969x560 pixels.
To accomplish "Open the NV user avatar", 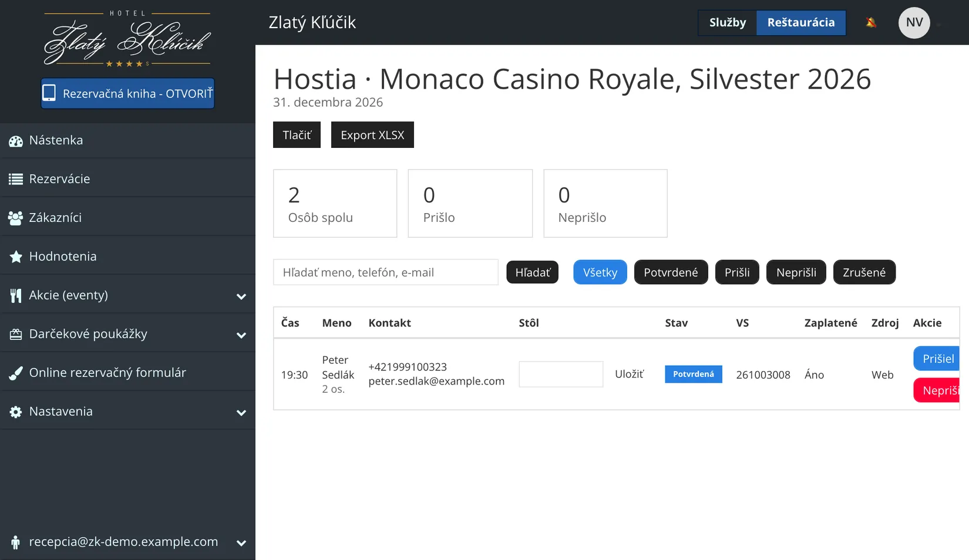I will pos(914,23).
